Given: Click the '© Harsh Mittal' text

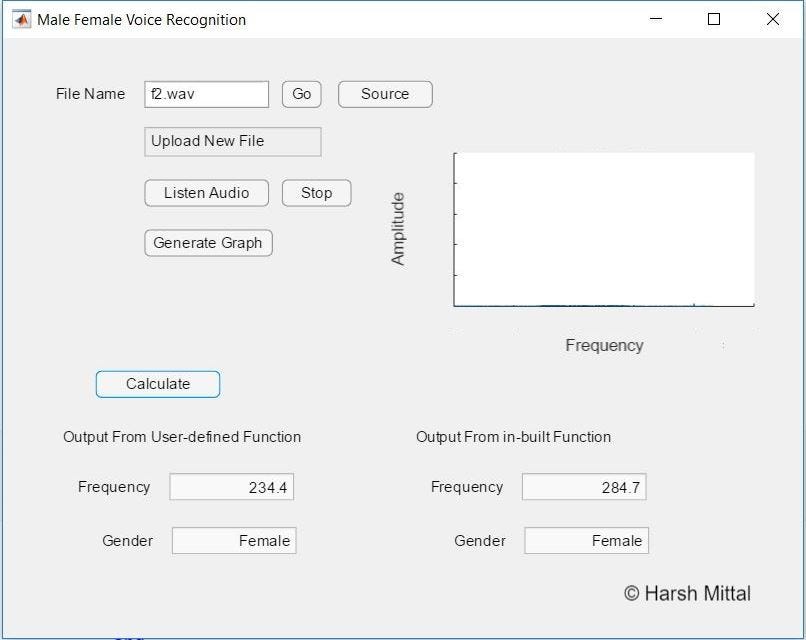Looking at the screenshot, I should click(687, 594).
